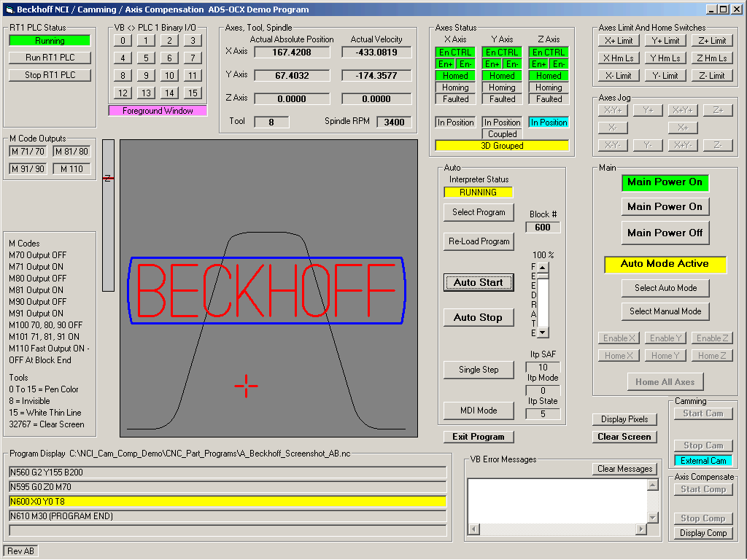Viewport: 747px width, 560px height.
Task: Click Select Manual Mode
Action: 665,311
